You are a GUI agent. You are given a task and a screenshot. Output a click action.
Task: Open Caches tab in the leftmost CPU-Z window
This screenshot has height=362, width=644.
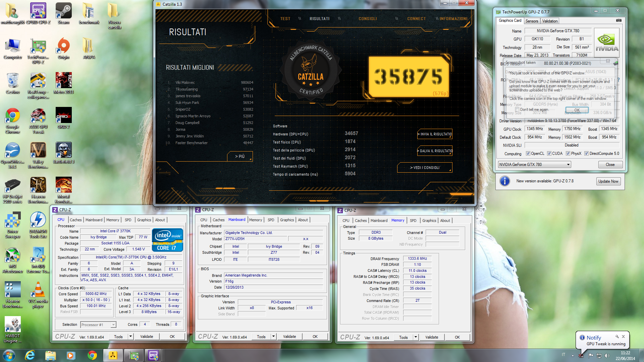click(75, 220)
